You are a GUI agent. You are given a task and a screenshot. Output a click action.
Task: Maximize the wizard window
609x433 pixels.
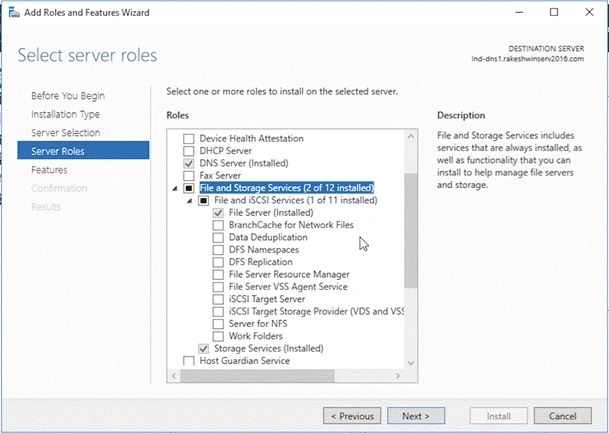click(x=554, y=12)
